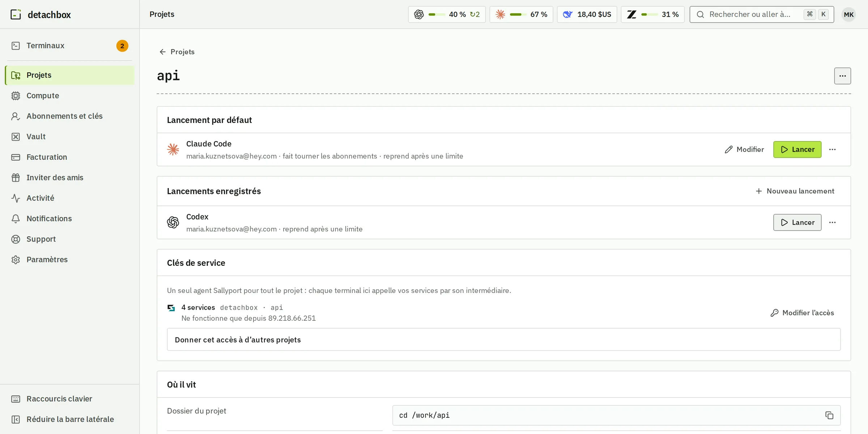Open the Vault page

pos(69,137)
